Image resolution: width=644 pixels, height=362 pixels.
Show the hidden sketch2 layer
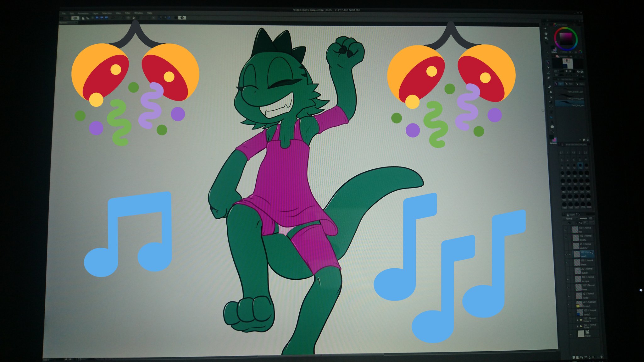coord(566,246)
